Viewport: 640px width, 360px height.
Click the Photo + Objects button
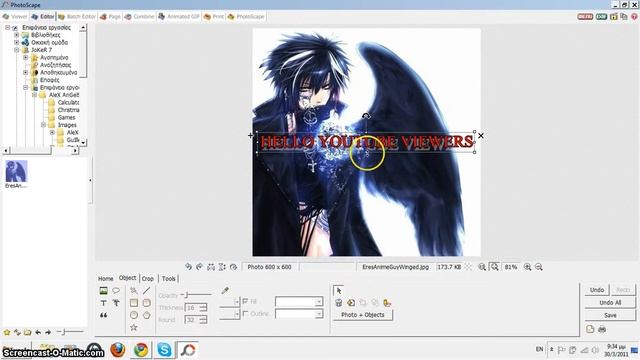[363, 315]
